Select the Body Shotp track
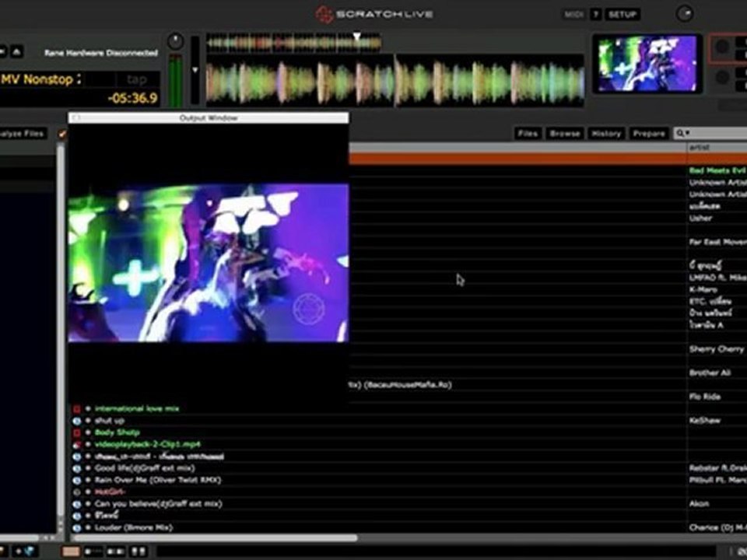The height and width of the screenshot is (560, 747). click(x=117, y=432)
